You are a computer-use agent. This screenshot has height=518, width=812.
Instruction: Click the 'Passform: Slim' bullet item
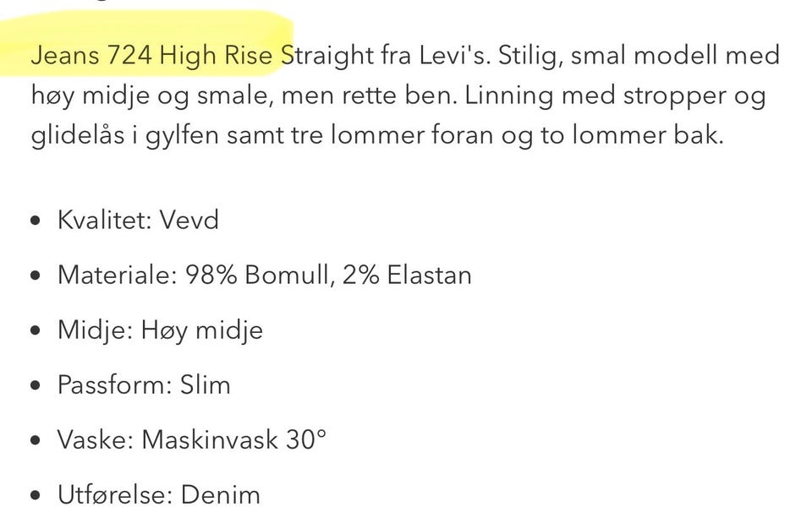[144, 385]
